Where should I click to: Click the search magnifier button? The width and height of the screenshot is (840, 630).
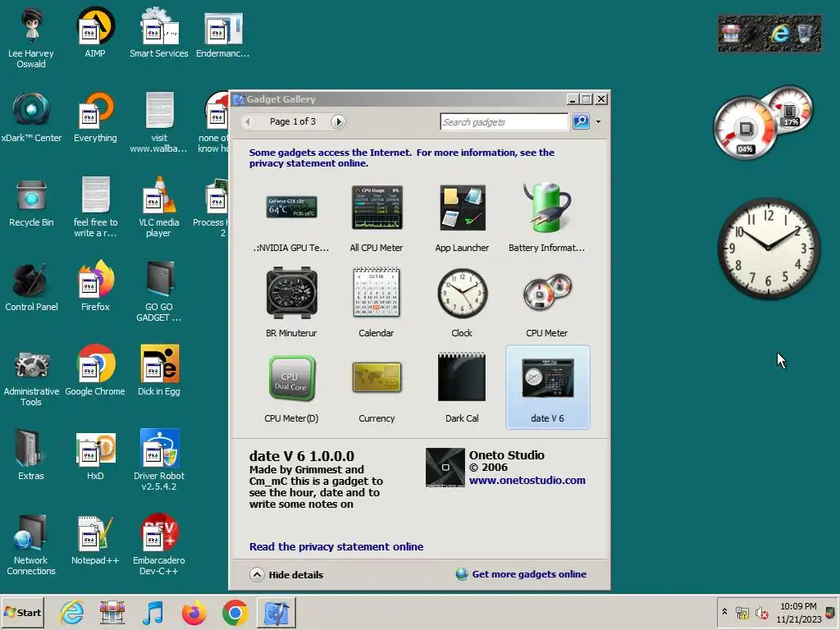(582, 121)
